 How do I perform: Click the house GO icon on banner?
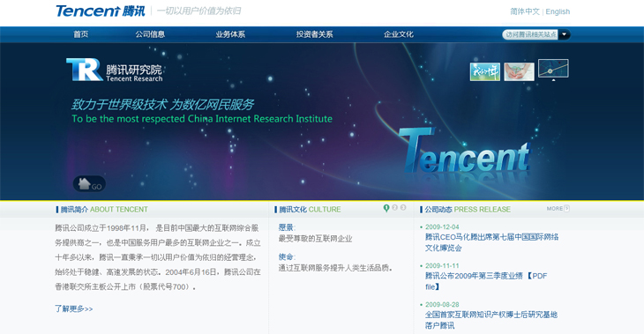89,184
